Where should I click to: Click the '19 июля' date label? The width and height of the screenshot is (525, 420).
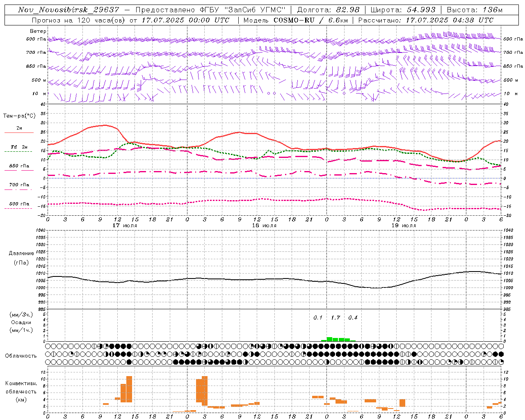click(404, 225)
